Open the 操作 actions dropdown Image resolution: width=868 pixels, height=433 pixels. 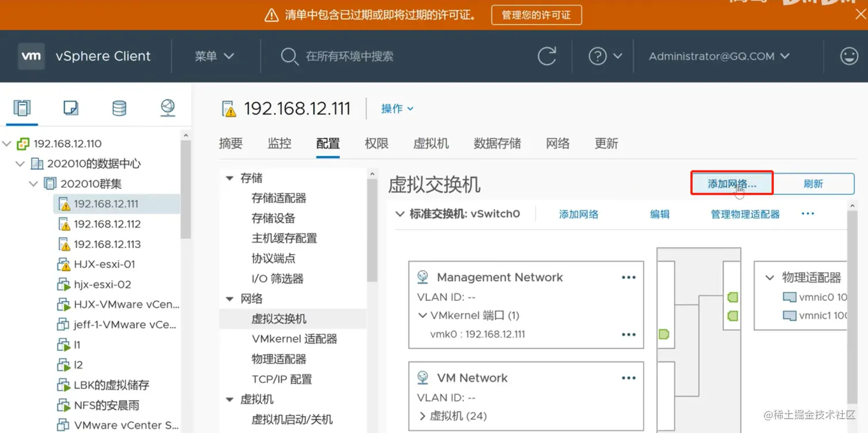click(397, 109)
